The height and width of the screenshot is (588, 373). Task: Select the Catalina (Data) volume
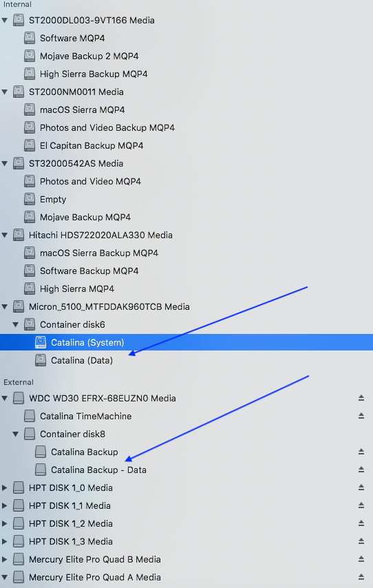82,360
